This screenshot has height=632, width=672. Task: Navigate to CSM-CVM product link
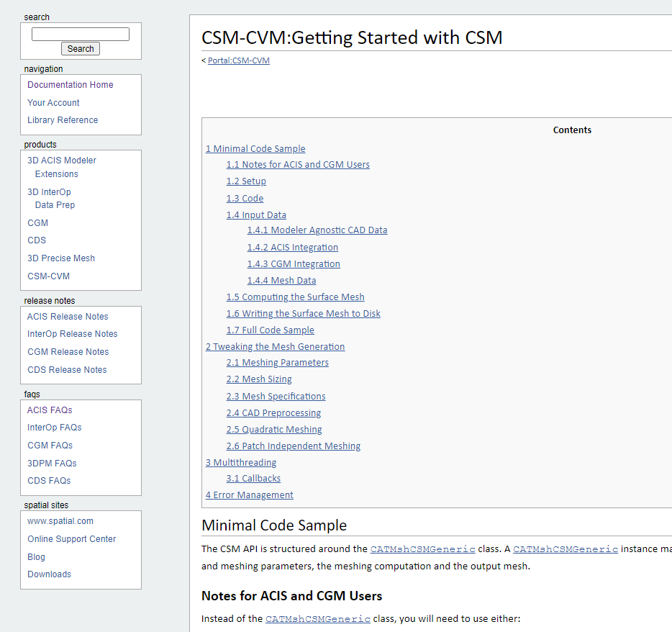(x=49, y=276)
